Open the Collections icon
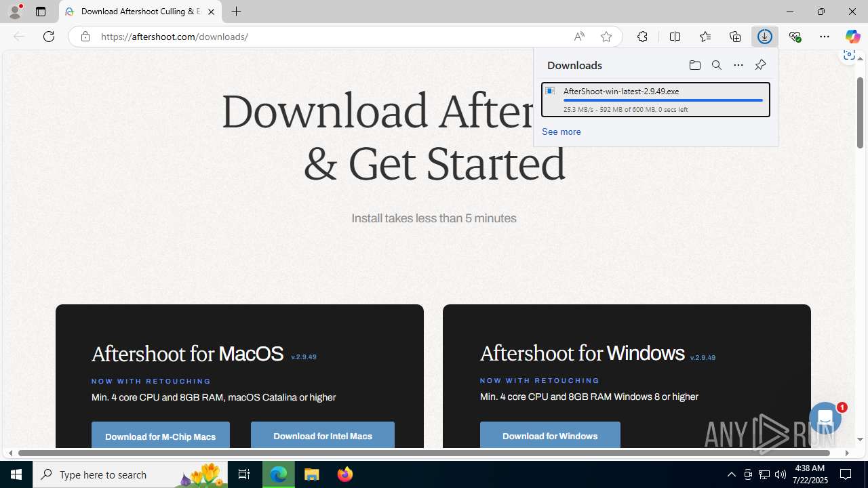This screenshot has width=868, height=488. click(735, 37)
